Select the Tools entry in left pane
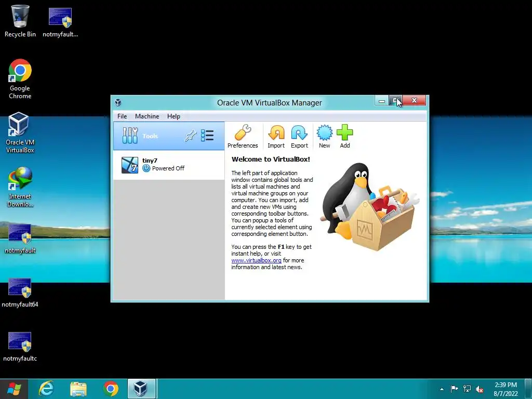Image resolution: width=532 pixels, height=399 pixels. click(x=169, y=136)
